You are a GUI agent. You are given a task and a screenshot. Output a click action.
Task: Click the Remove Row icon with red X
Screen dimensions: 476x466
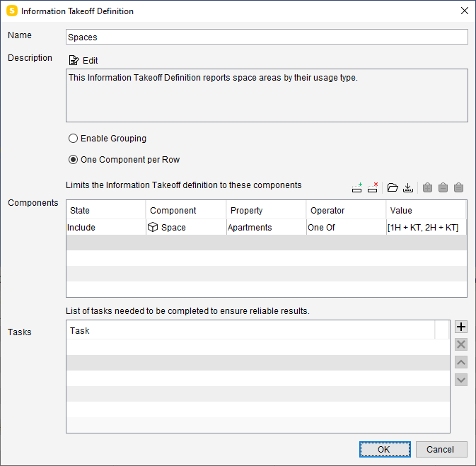click(x=373, y=187)
